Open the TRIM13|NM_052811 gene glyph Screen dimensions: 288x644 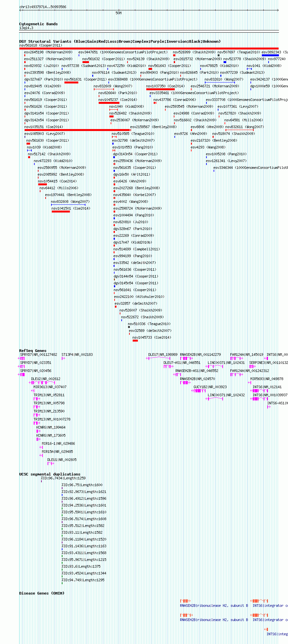(37, 399)
